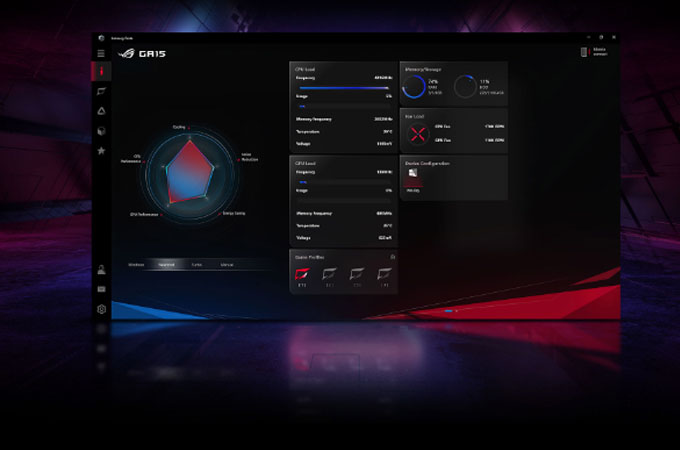
Task: Select the Turbo operating mode tab
Action: (196, 264)
